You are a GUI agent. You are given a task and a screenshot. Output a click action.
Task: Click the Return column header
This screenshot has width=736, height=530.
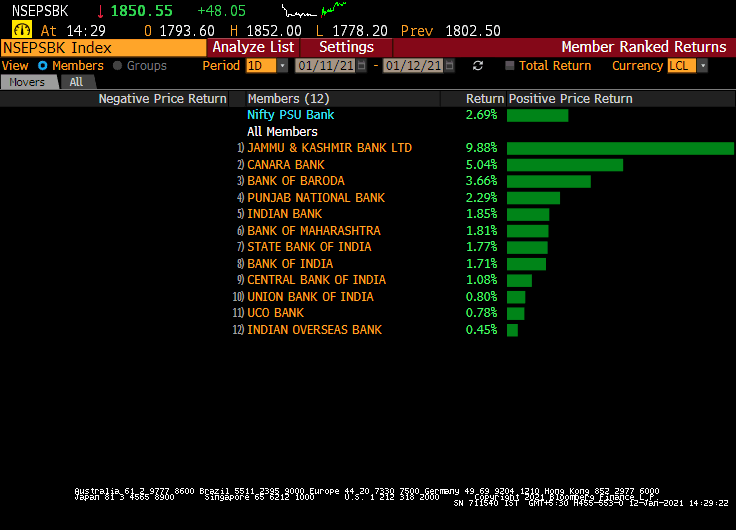(x=484, y=99)
